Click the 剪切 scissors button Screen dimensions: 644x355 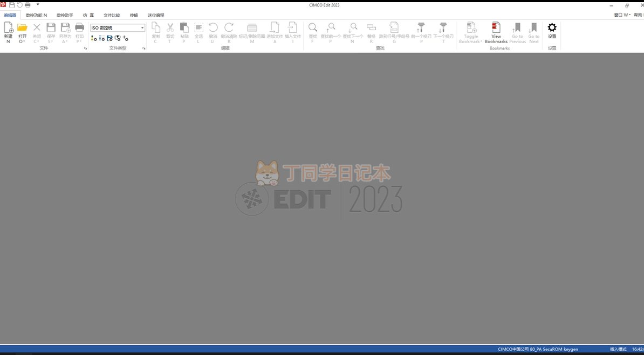pos(170,32)
